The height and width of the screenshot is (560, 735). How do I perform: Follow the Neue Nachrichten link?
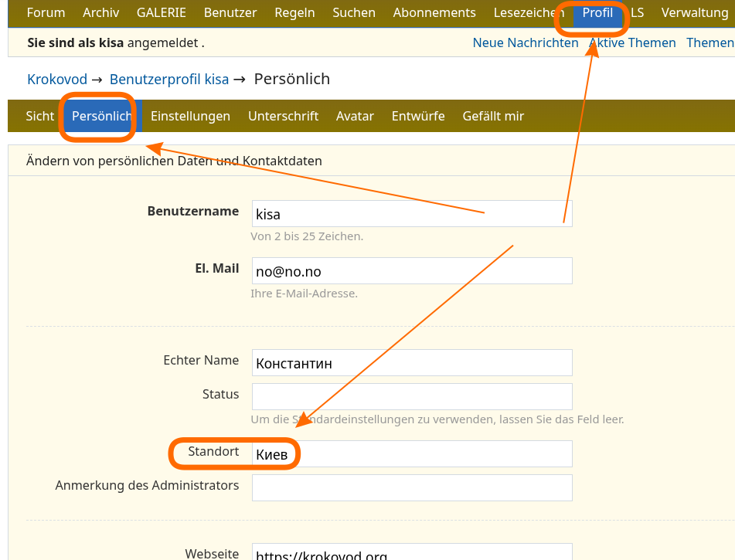pos(525,43)
